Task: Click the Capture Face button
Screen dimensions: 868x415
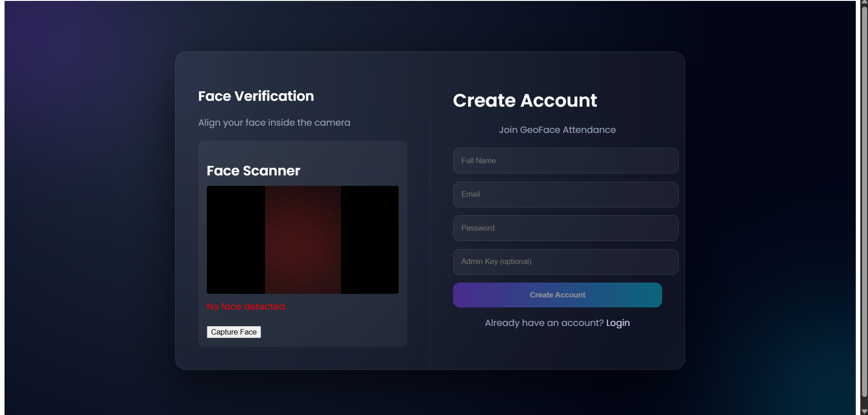Action: [234, 332]
